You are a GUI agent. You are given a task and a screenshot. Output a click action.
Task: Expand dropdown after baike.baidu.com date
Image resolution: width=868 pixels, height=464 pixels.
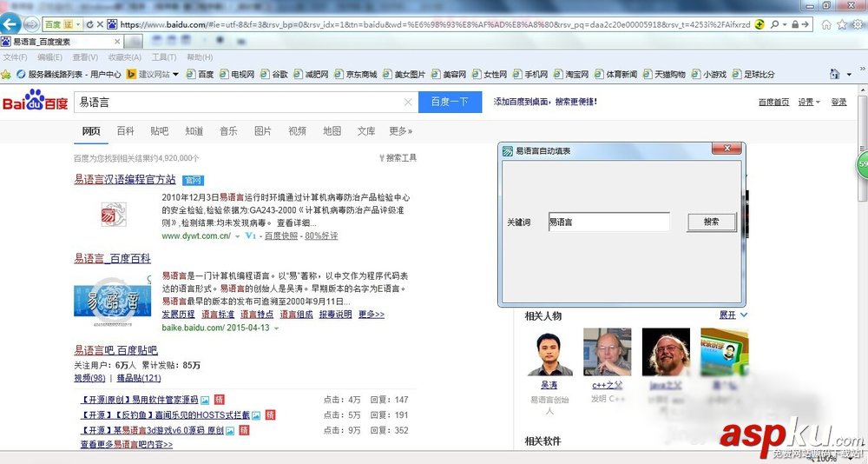276,328
